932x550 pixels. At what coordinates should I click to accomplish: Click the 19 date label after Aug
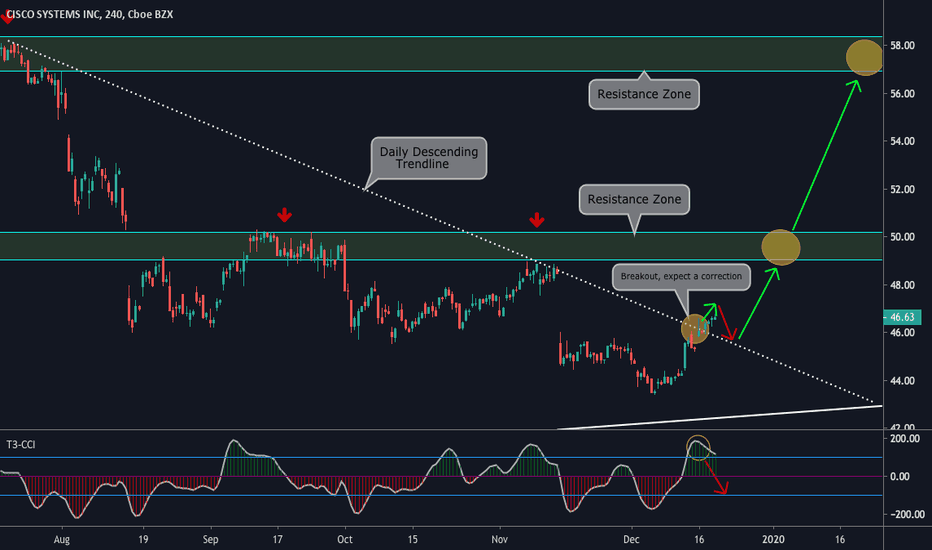143,540
